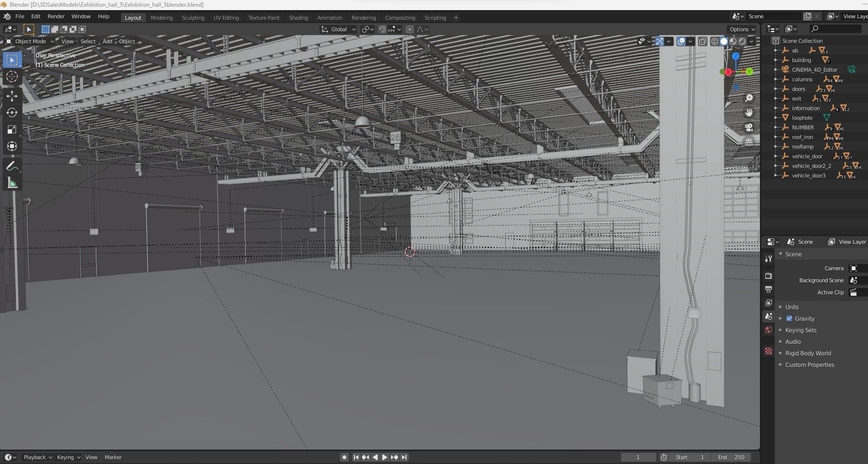Select the Annotate tool
The width and height of the screenshot is (868, 464).
(x=12, y=166)
